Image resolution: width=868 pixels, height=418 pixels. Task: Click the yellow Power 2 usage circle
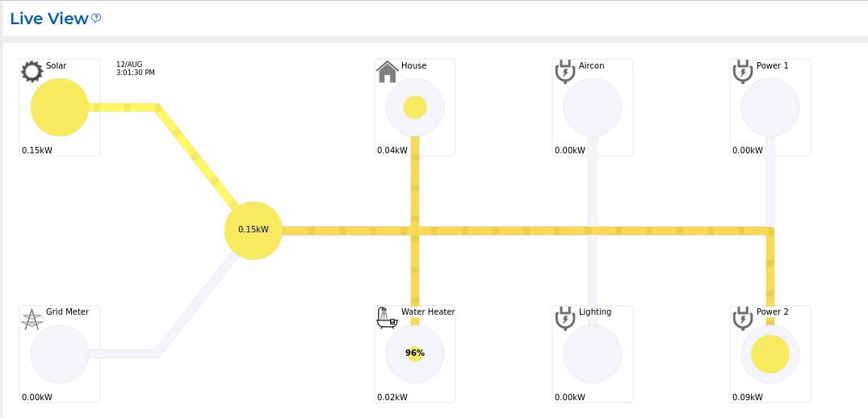coord(770,353)
